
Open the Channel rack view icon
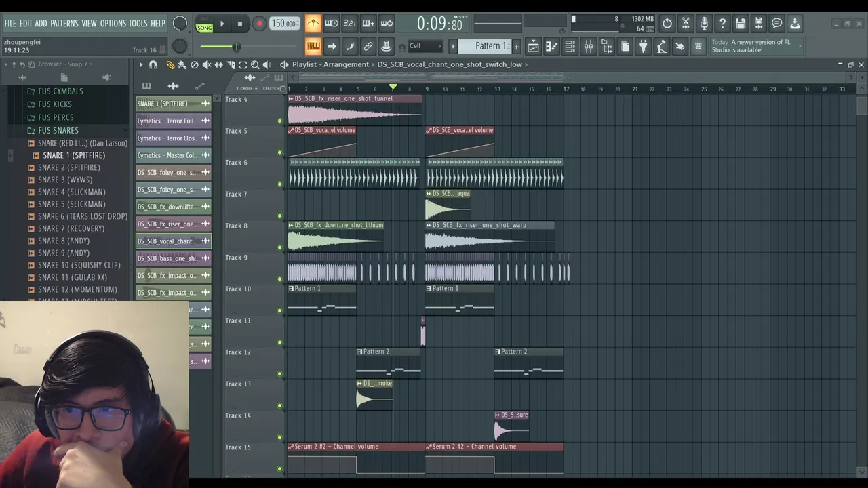coord(570,46)
